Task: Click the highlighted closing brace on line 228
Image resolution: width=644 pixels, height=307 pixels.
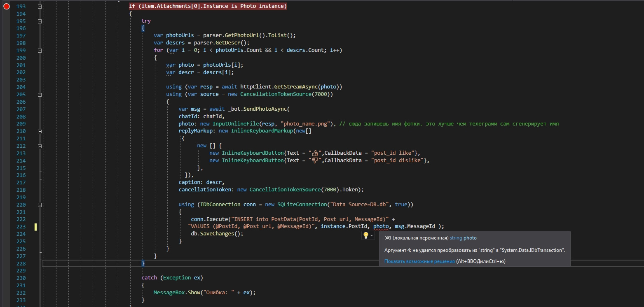Action: click(x=143, y=263)
